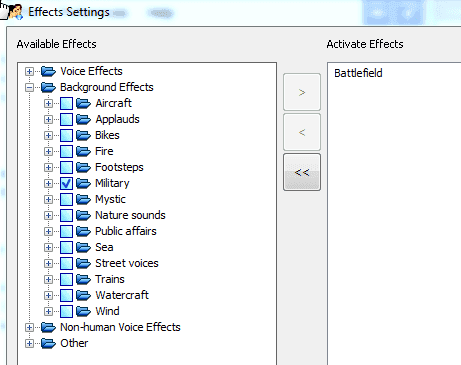Select the Mystic tree label
The width and height of the screenshot is (461, 365).
pos(110,199)
